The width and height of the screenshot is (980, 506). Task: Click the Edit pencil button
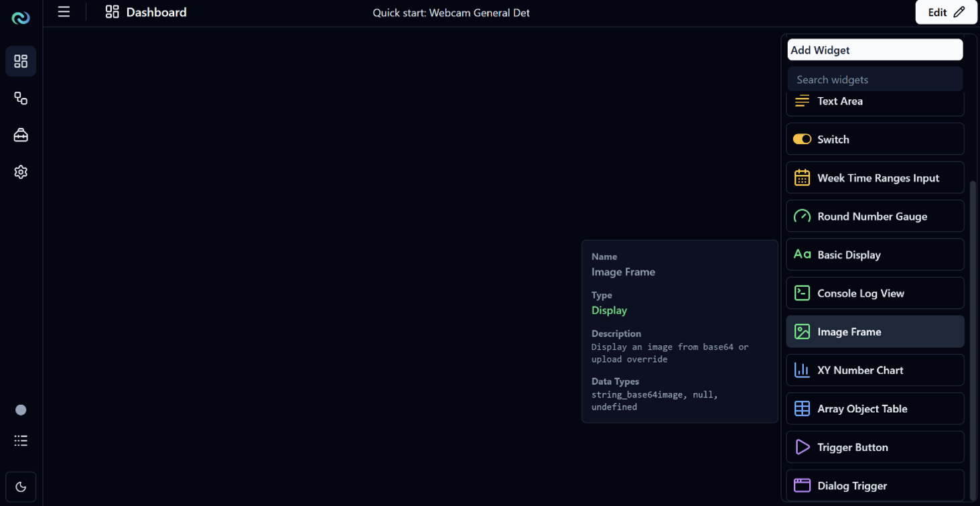(x=946, y=12)
